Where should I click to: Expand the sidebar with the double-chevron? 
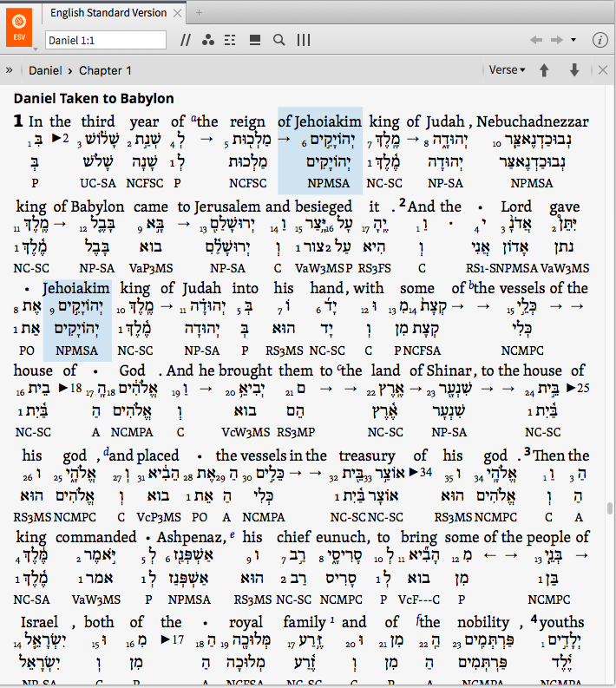click(x=9, y=70)
